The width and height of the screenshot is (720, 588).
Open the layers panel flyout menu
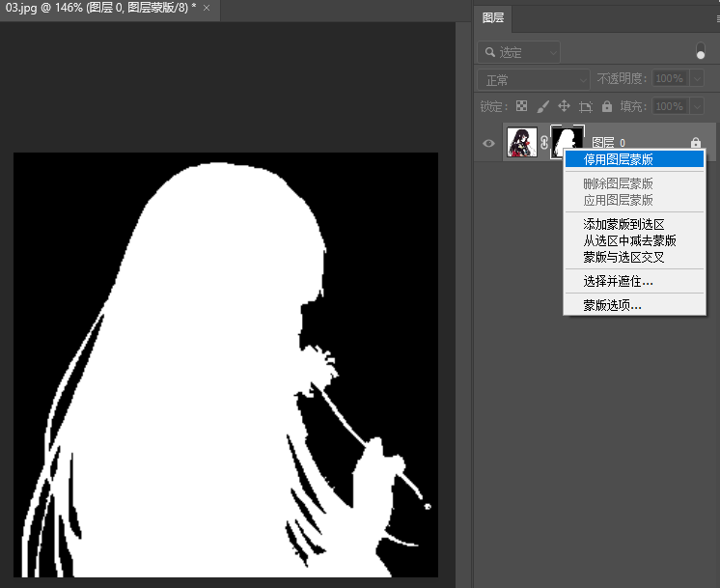tap(717, 19)
